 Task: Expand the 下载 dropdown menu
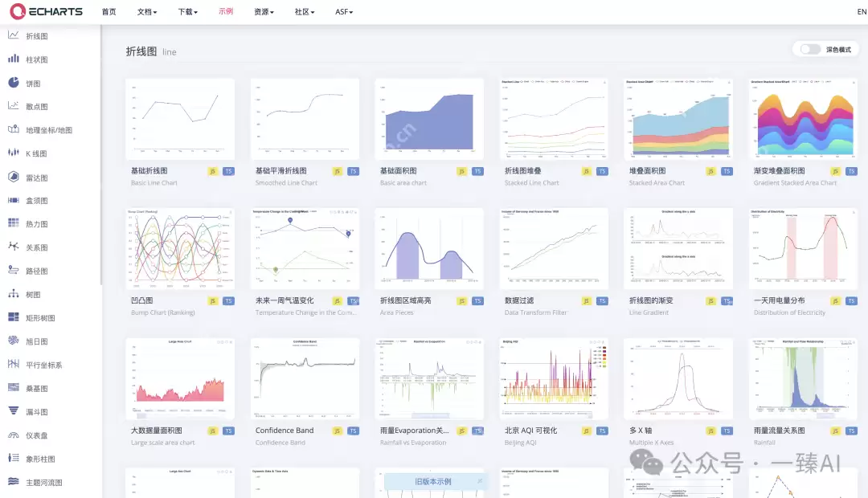[187, 12]
